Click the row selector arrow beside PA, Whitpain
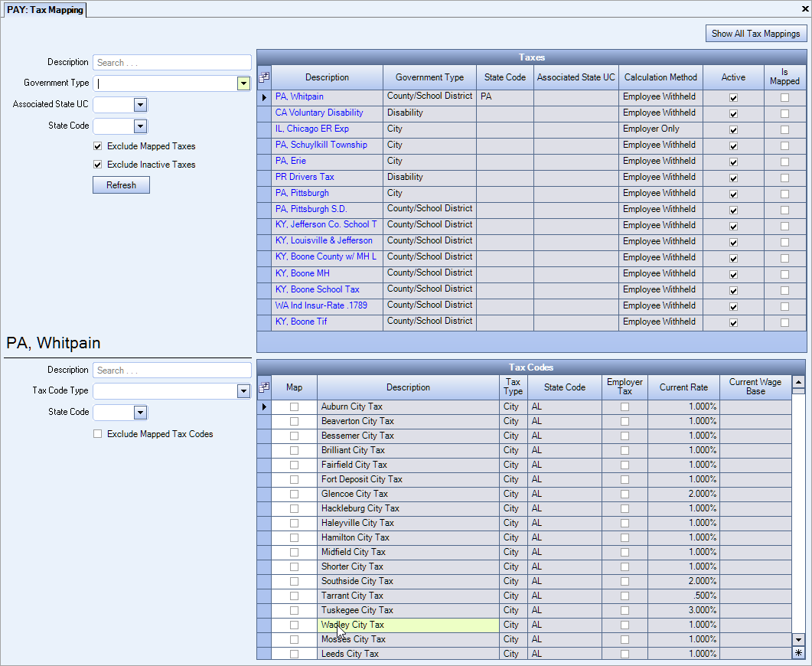The height and width of the screenshot is (666, 812). coord(263,97)
